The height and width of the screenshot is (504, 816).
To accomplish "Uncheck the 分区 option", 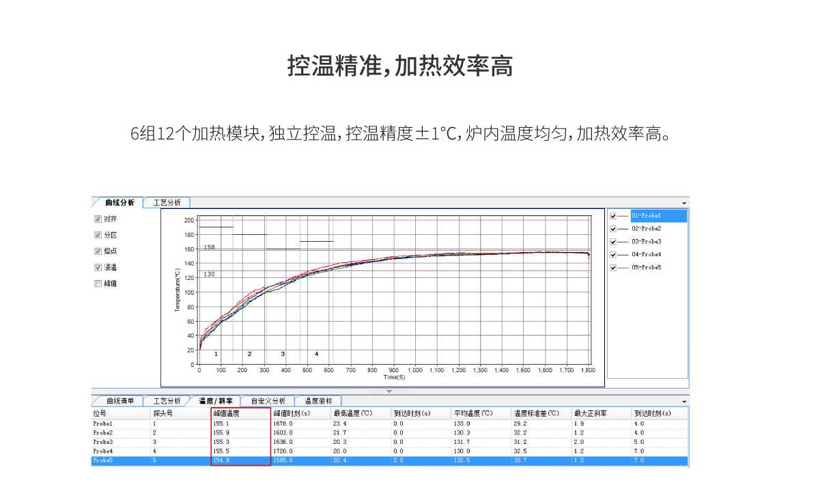I will (98, 235).
